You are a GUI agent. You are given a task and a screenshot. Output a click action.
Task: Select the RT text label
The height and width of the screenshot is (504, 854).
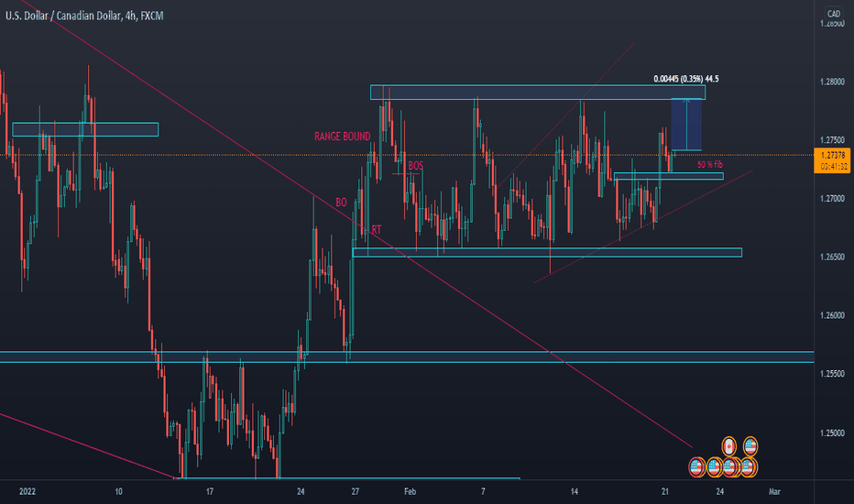377,230
